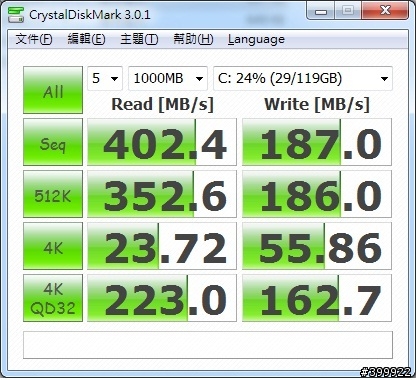Maximize the CrystalDiskMark window
Screen dimensions: 417x380
coord(348,11)
